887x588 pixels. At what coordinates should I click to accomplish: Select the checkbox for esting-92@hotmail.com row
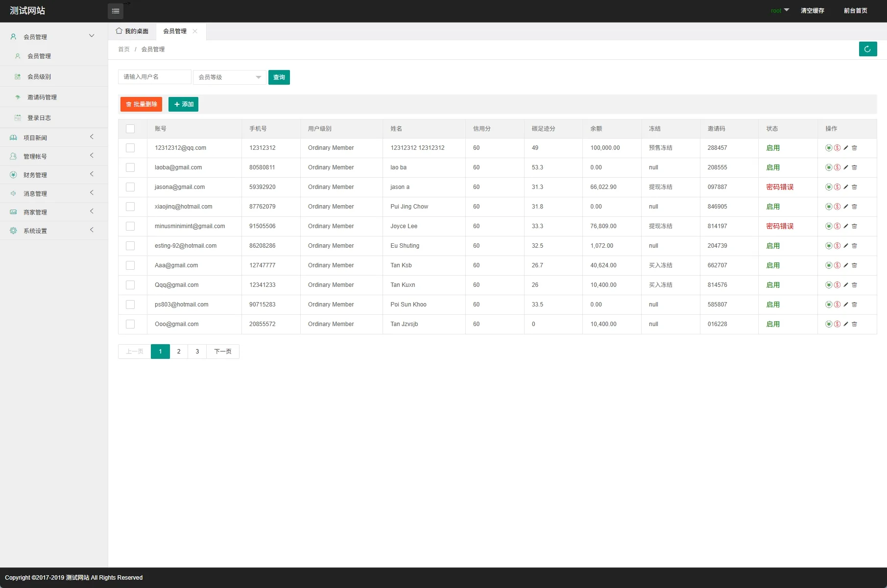coord(130,246)
